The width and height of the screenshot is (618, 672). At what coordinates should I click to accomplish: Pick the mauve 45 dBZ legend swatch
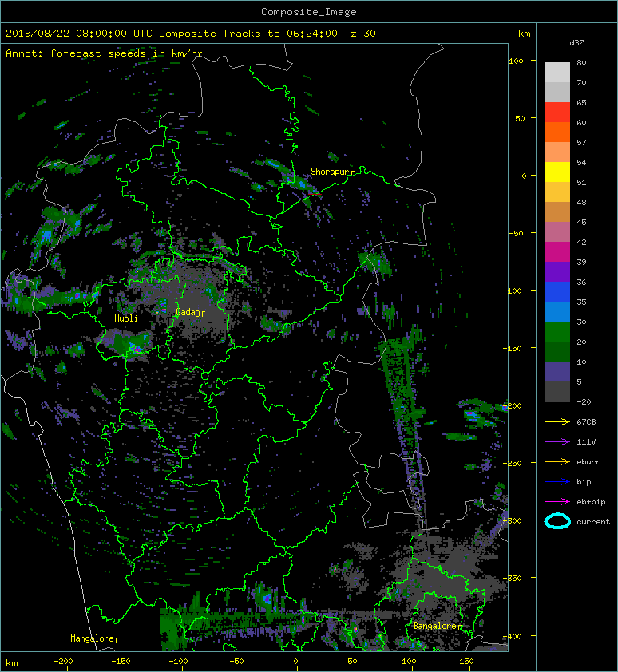(x=557, y=232)
